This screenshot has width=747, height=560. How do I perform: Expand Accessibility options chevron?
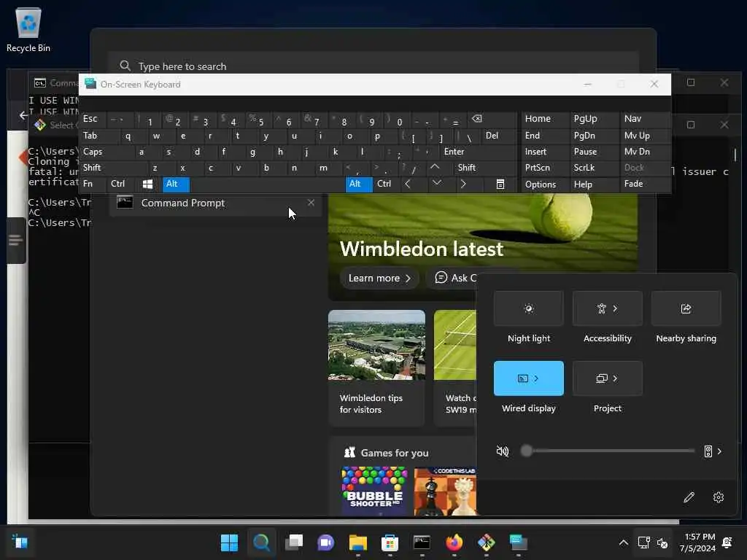[x=616, y=308]
